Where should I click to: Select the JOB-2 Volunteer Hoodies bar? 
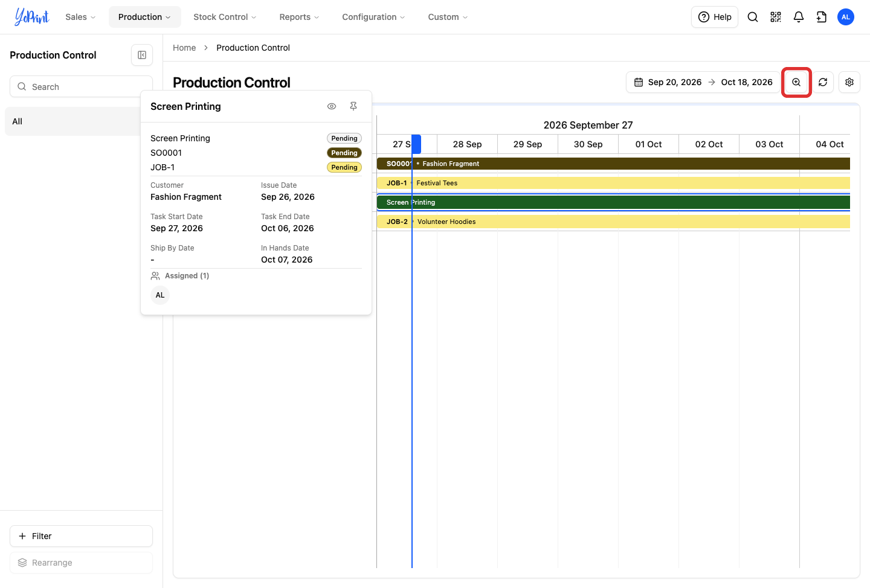(x=613, y=222)
